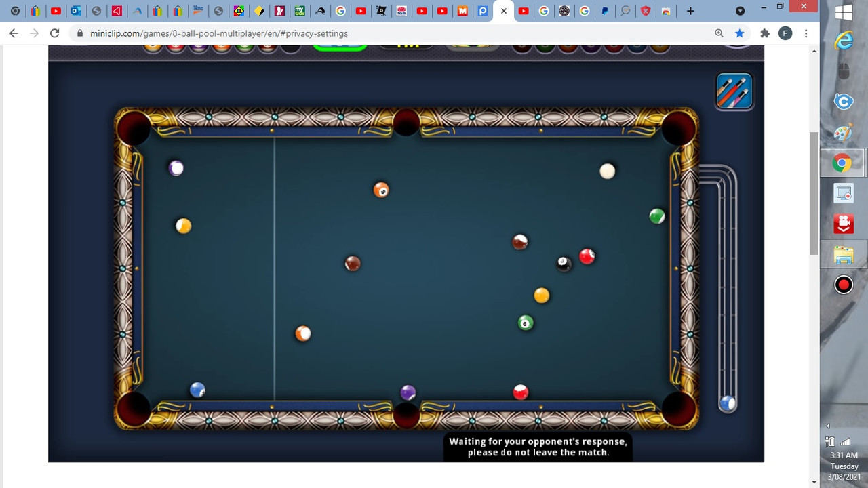Toggle the bookmark star for this page
868x488 pixels.
(739, 33)
